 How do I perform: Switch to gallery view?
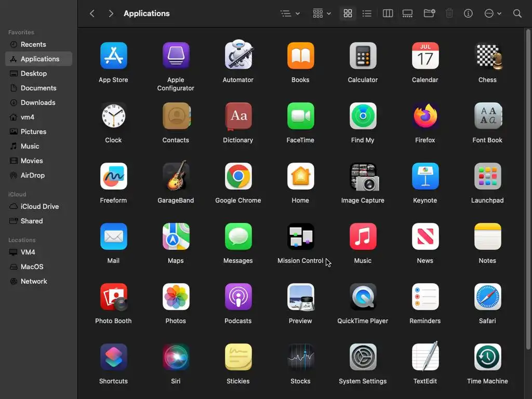(407, 14)
